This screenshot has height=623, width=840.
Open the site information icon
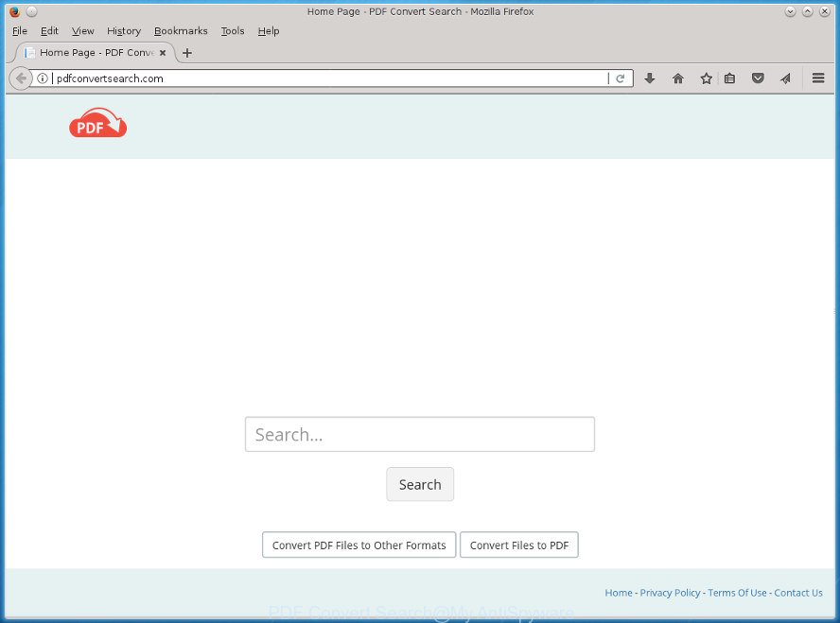43,78
